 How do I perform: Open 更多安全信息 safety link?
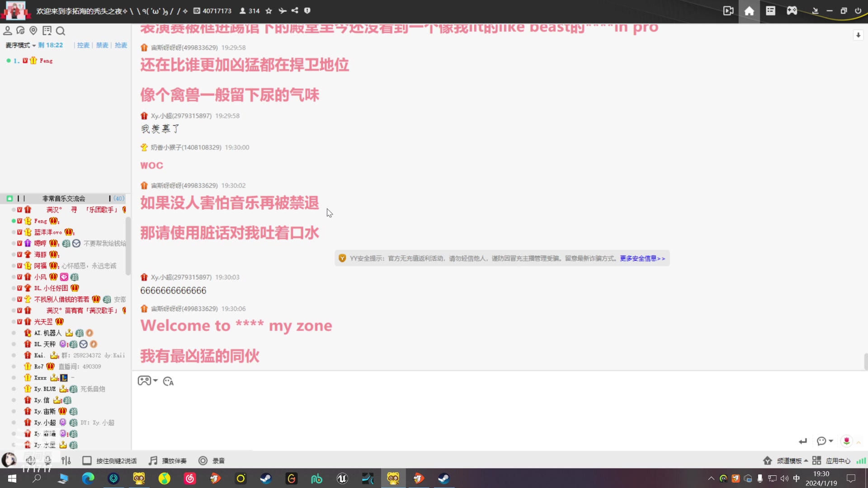(x=642, y=258)
